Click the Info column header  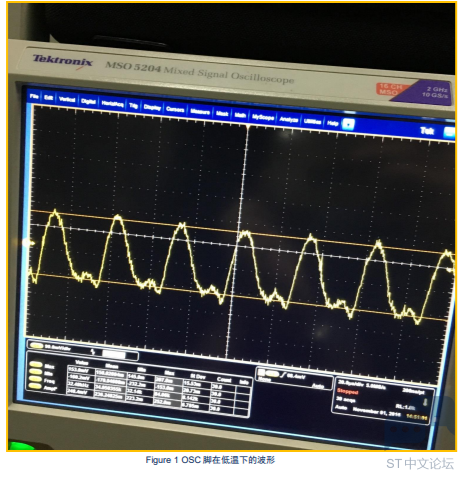tap(244, 382)
